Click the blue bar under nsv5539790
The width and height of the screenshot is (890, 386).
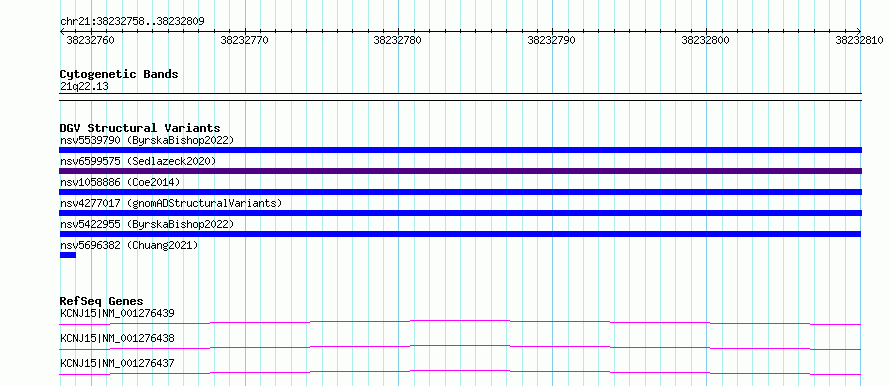point(460,150)
